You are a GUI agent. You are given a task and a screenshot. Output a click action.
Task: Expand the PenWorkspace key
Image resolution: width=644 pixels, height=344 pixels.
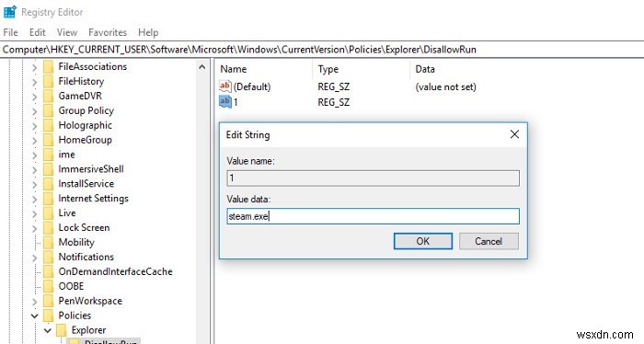pyautogui.click(x=35, y=302)
